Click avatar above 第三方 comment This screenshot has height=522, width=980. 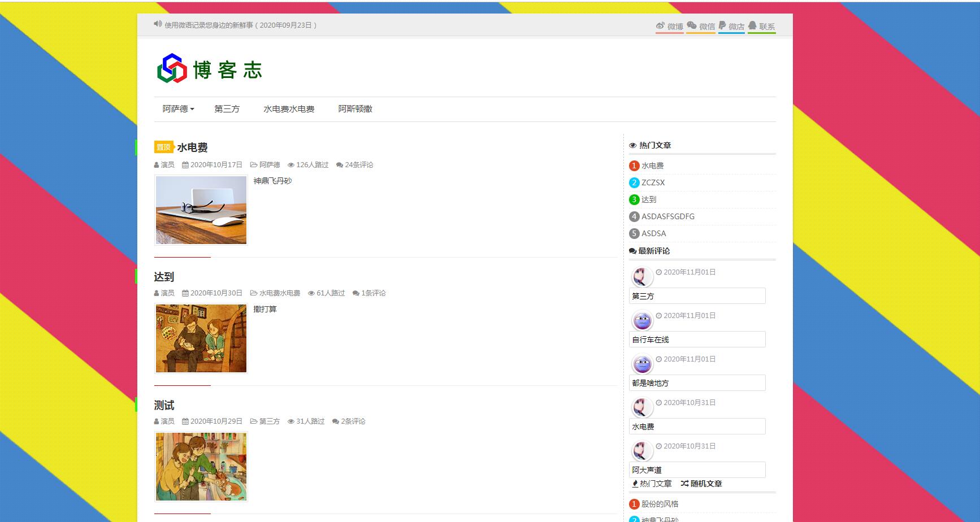point(641,277)
